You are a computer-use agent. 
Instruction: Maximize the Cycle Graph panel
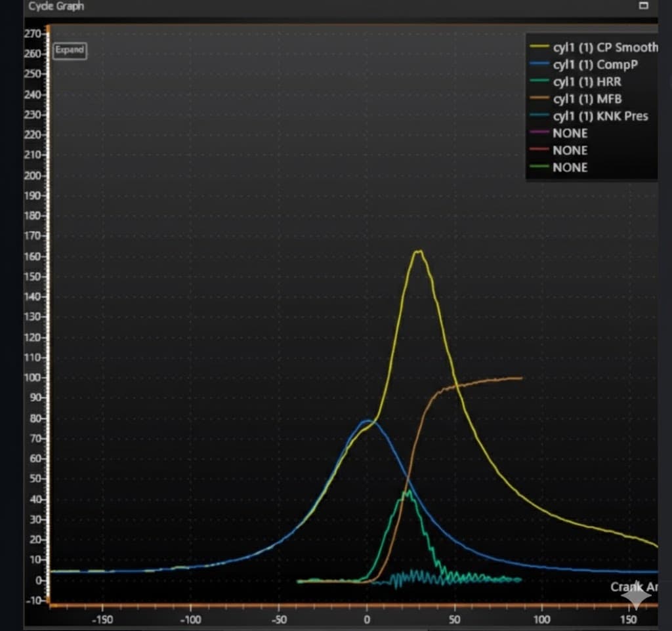[x=643, y=5]
